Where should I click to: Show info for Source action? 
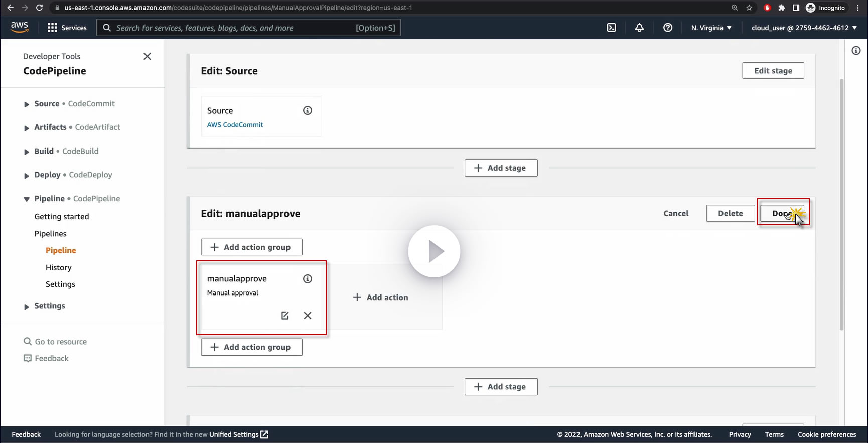[308, 111]
